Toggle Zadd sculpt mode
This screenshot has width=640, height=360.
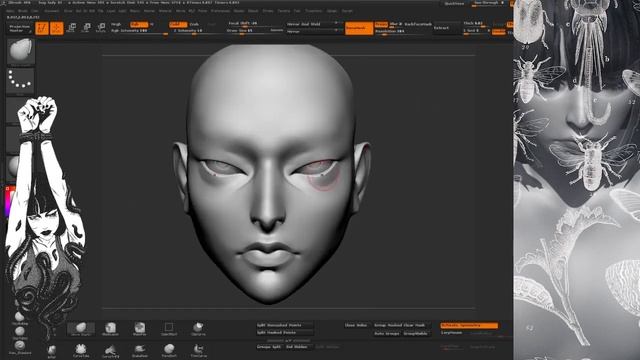pyautogui.click(x=178, y=24)
